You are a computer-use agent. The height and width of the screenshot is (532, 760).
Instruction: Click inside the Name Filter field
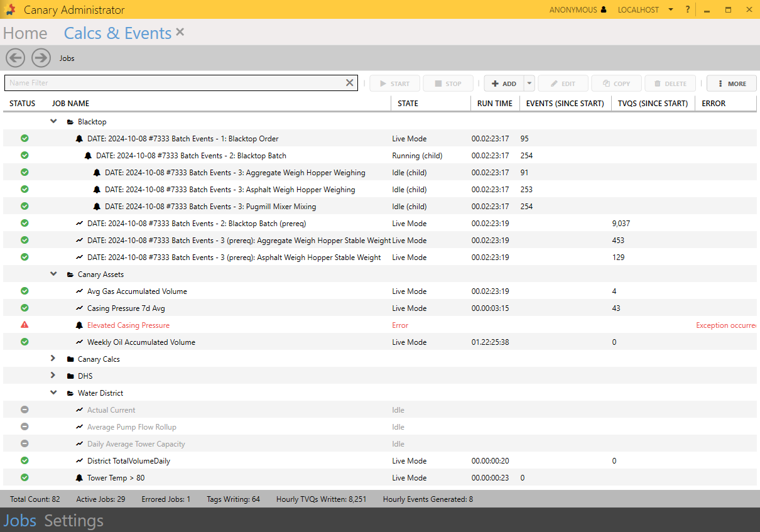(x=176, y=83)
